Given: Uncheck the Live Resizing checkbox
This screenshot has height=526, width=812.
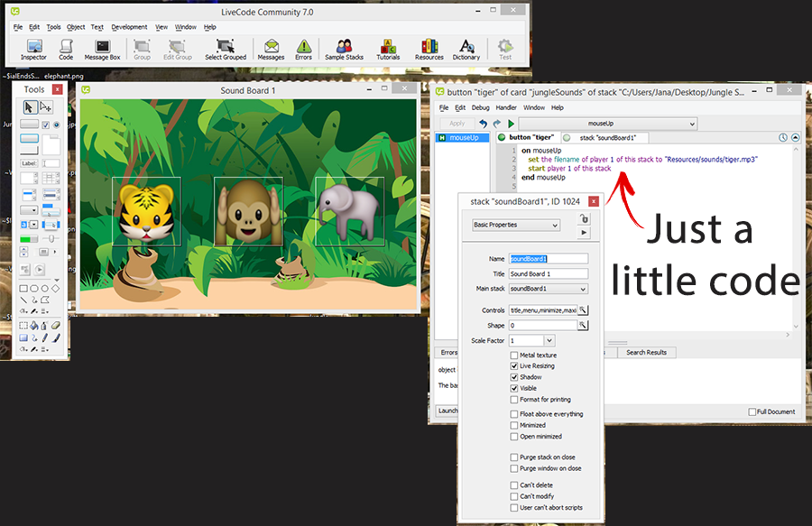Looking at the screenshot, I should pos(514,366).
